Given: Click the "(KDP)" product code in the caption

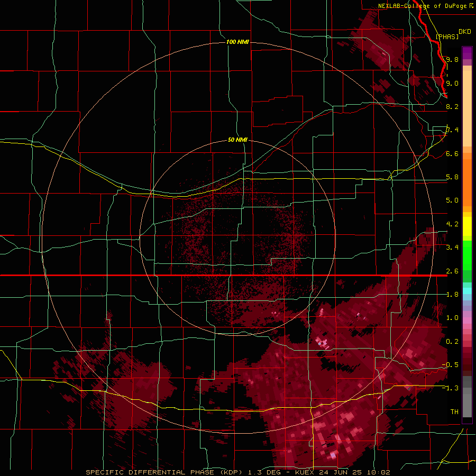Looking at the screenshot, I should click(231, 472).
